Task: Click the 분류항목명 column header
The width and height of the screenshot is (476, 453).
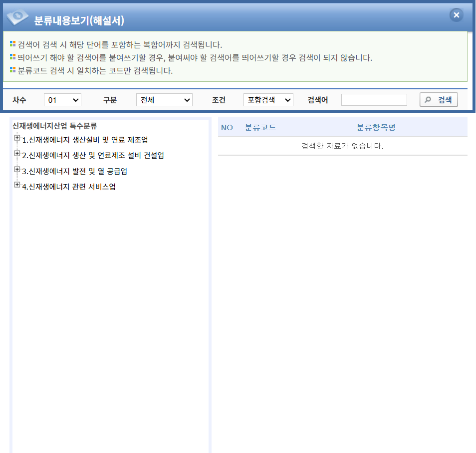Action: coord(376,128)
